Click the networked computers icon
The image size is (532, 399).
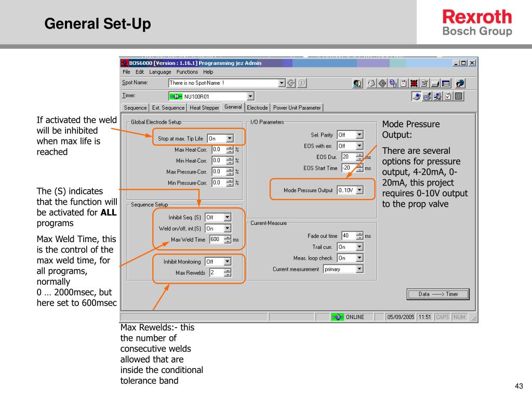[x=437, y=96]
